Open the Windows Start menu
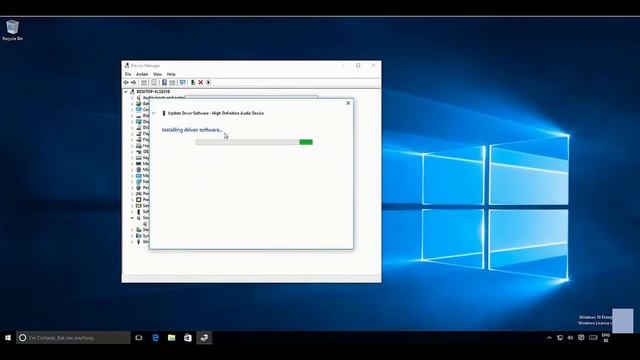Screen dimensions: 640x360 click(x=8, y=338)
